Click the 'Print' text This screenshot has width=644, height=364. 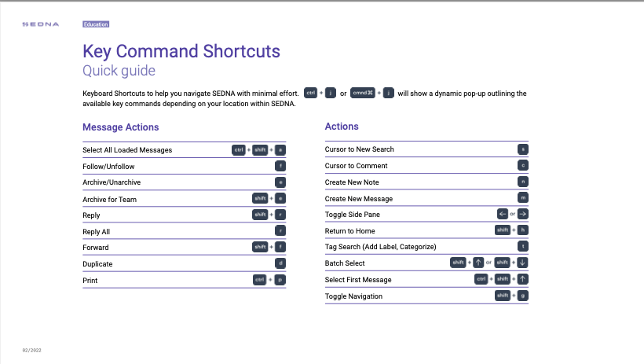click(x=90, y=281)
